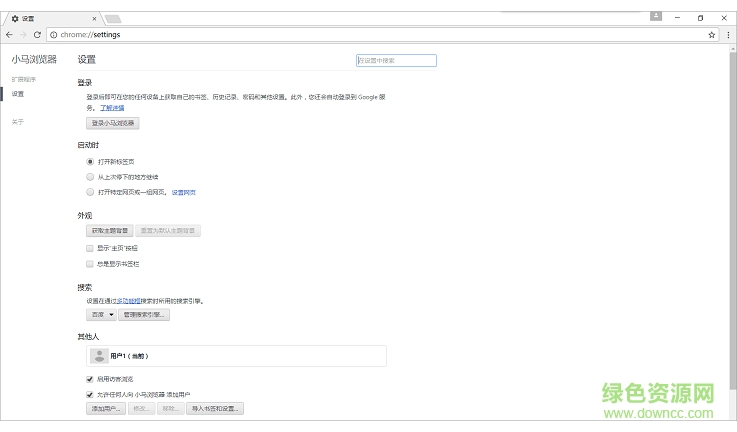Open a new tab with the tab button
This screenshot has height=432, width=737.
(113, 19)
